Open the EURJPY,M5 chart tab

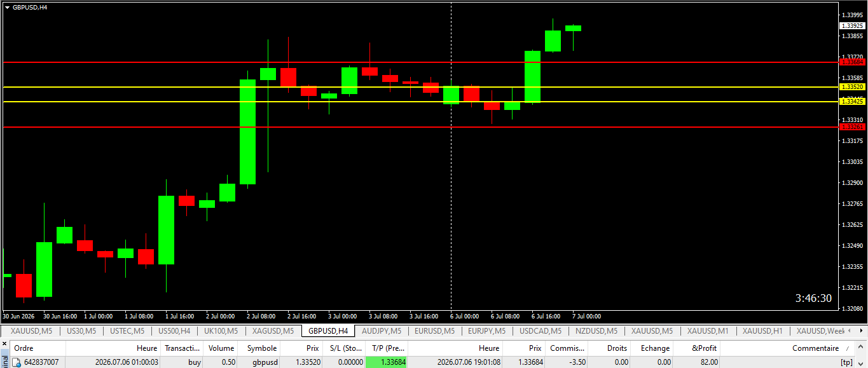click(487, 331)
